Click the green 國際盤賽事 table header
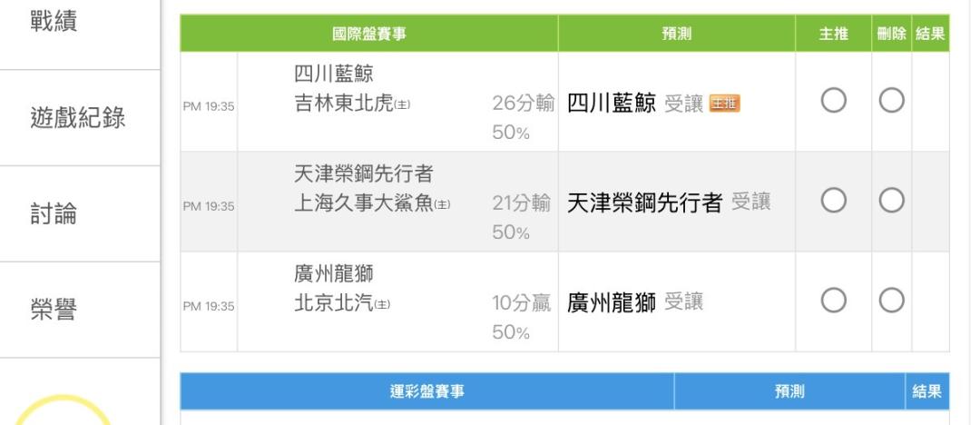 368,34
